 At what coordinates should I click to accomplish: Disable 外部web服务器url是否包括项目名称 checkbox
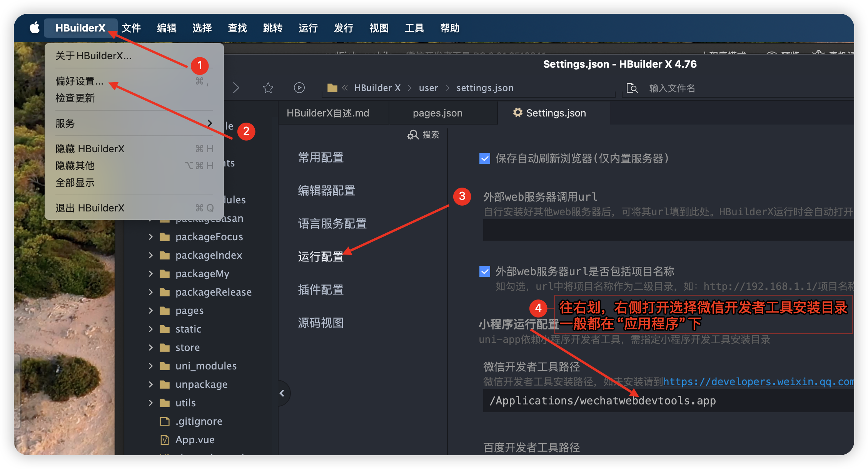(484, 271)
